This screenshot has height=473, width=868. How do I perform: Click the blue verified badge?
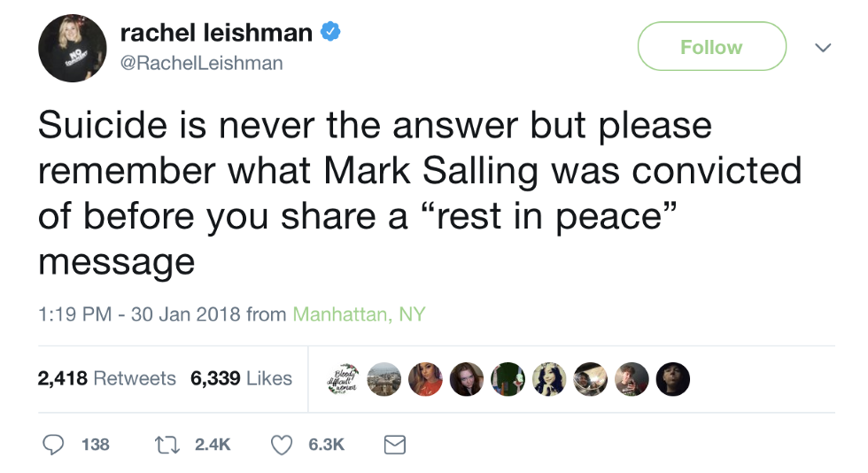point(329,33)
